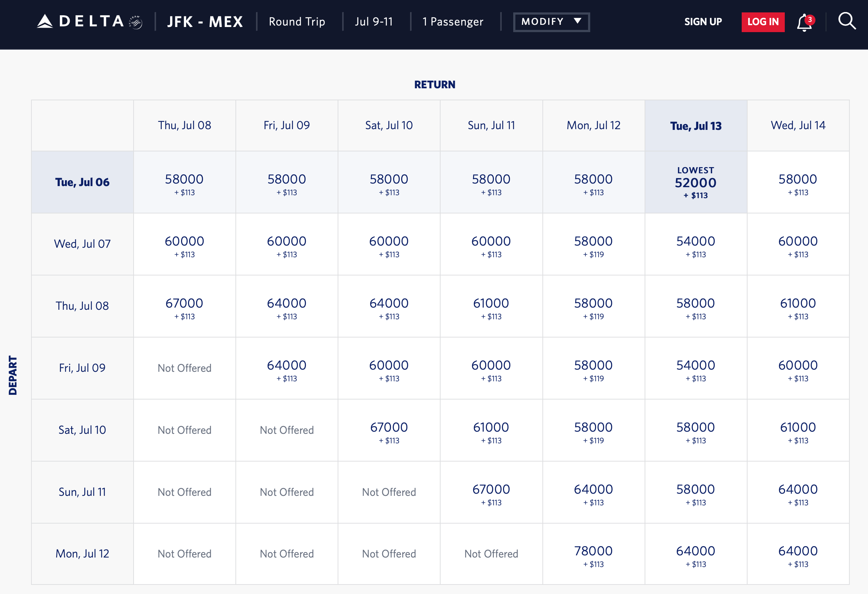Select the 67000 fare departing Thu Jul 08
868x594 pixels.
(184, 307)
